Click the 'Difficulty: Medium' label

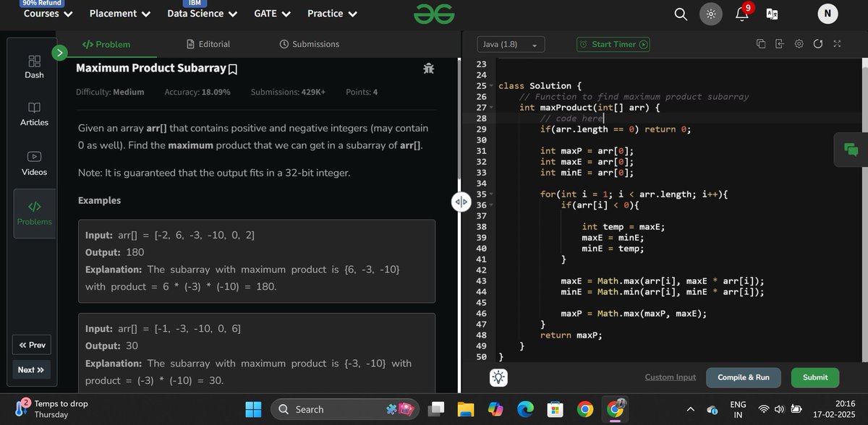[x=110, y=93]
